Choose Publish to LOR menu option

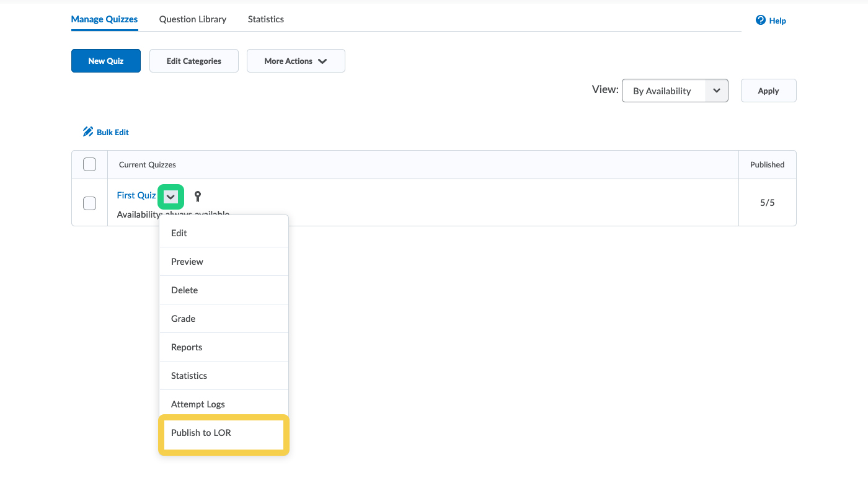tap(201, 433)
